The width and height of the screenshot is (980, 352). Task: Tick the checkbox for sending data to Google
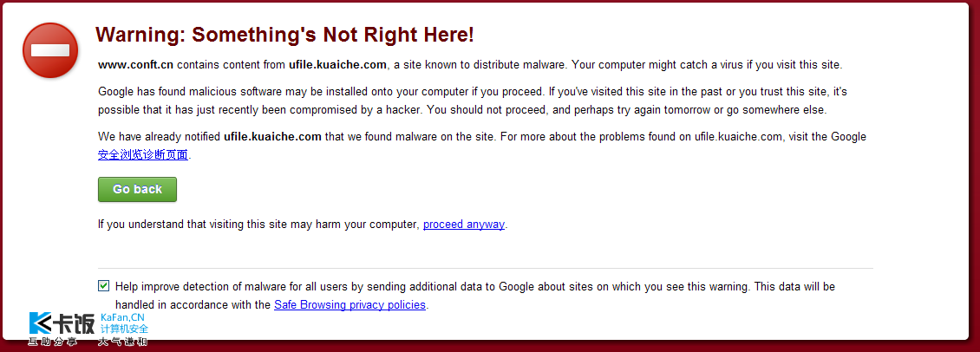coord(104,286)
